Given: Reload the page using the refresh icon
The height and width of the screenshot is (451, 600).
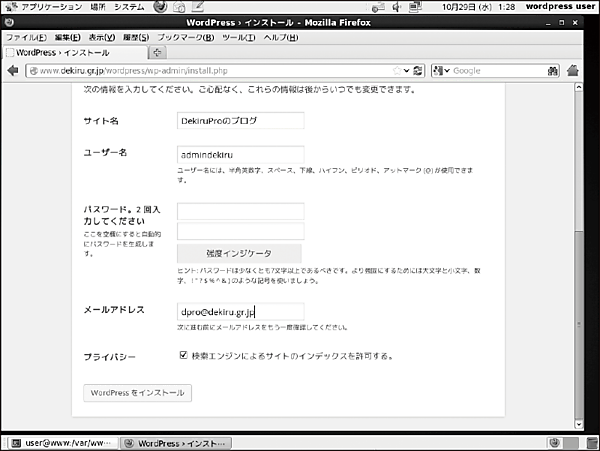Looking at the screenshot, I should (x=421, y=71).
